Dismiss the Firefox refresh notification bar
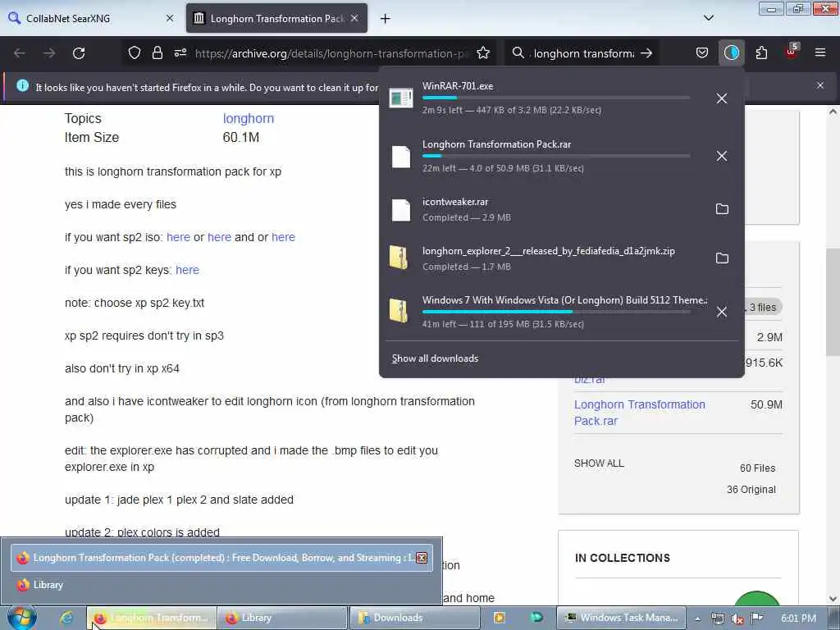The image size is (840, 630). click(819, 85)
